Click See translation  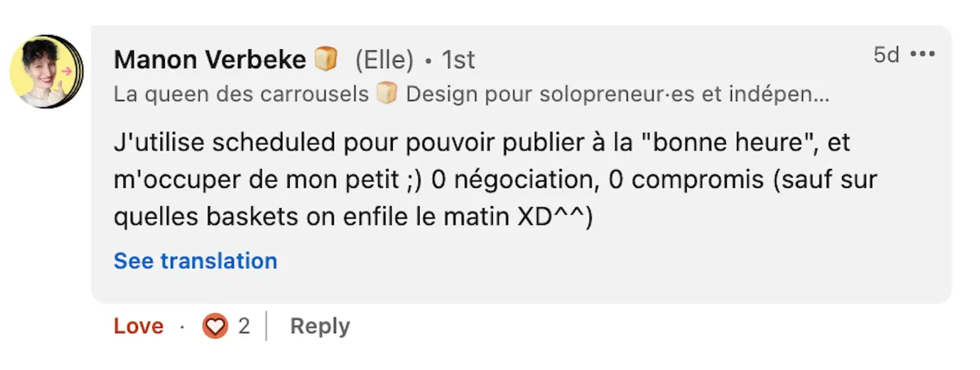[195, 261]
